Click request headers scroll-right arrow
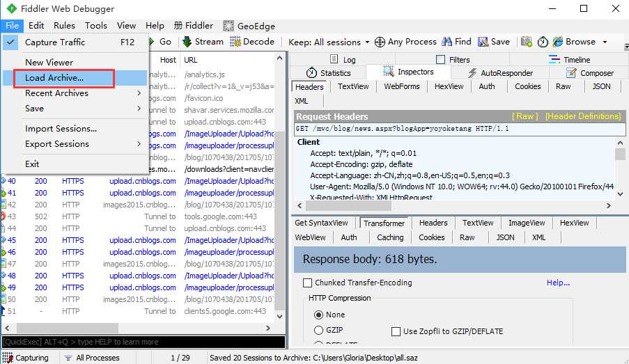629x364 pixels. (609, 205)
